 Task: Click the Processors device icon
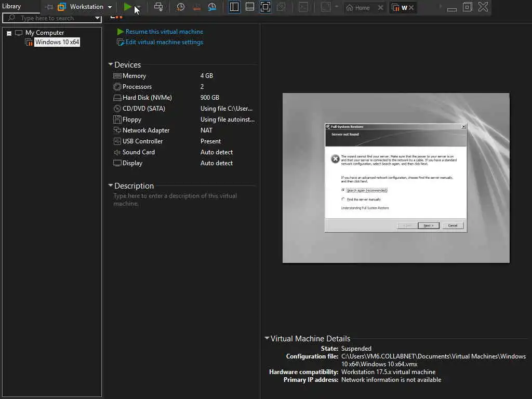117,87
